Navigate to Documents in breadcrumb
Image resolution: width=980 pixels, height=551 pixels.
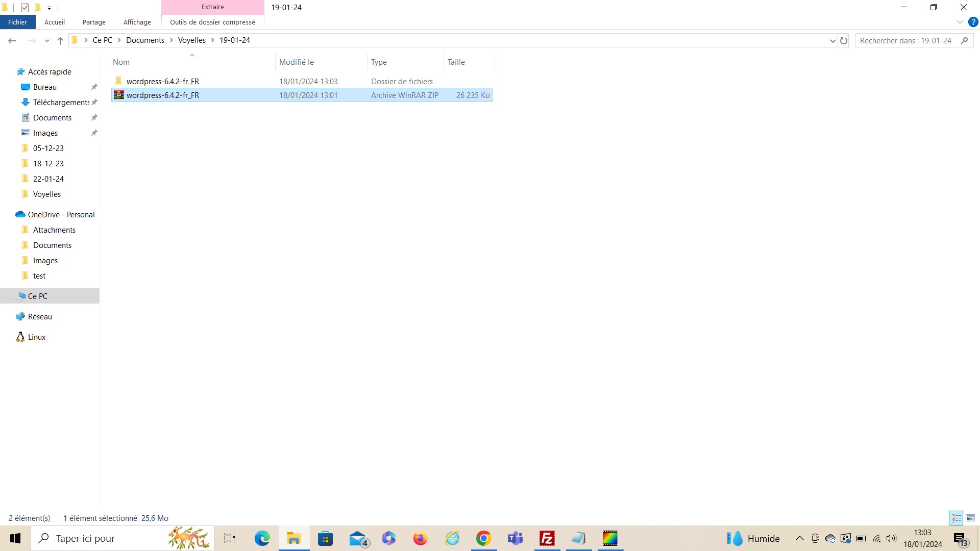[x=145, y=40]
